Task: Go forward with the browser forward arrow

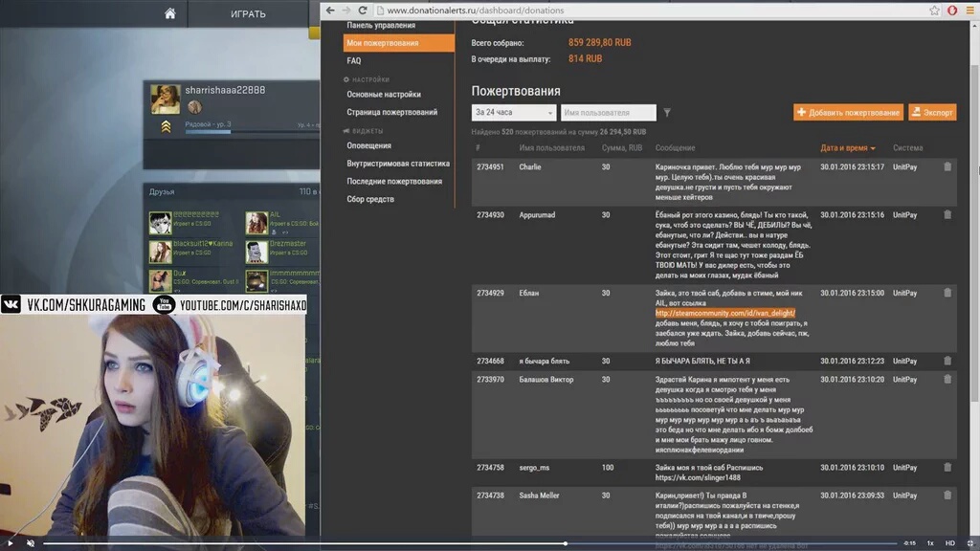Action: pyautogui.click(x=346, y=10)
